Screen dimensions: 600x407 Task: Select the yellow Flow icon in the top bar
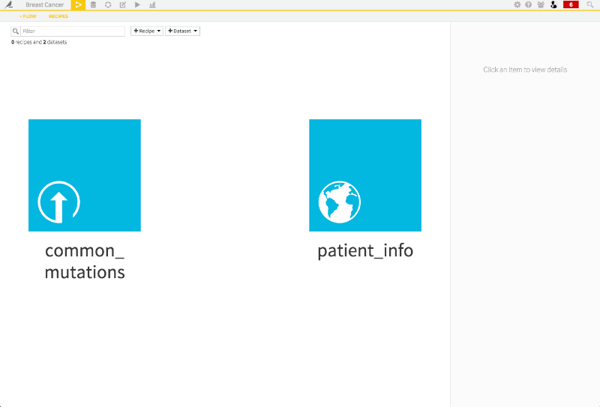pos(78,5)
